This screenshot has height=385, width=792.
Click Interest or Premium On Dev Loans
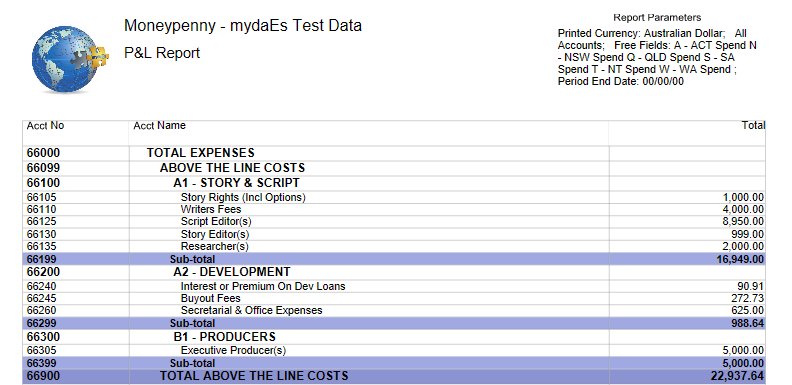(x=263, y=286)
